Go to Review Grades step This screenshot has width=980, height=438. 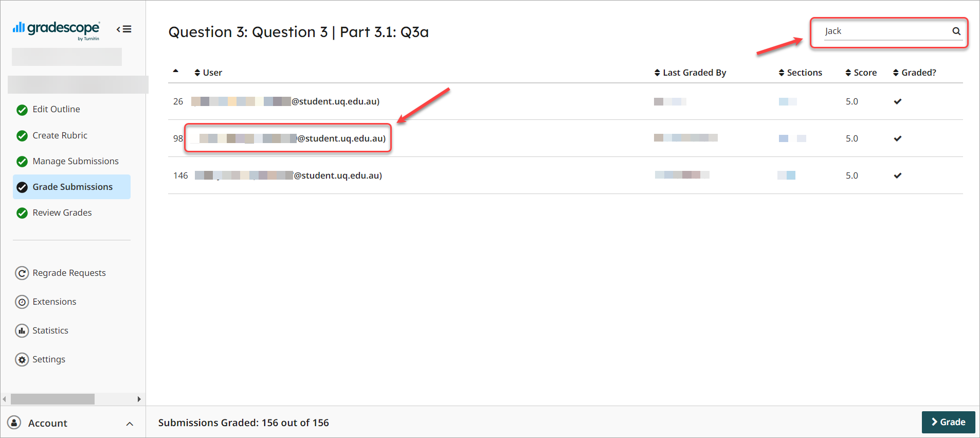pos(62,213)
